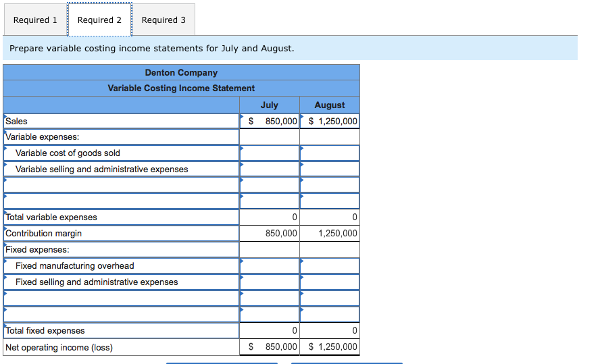Open the Variable expenses label dropdown

pyautogui.click(x=122, y=137)
